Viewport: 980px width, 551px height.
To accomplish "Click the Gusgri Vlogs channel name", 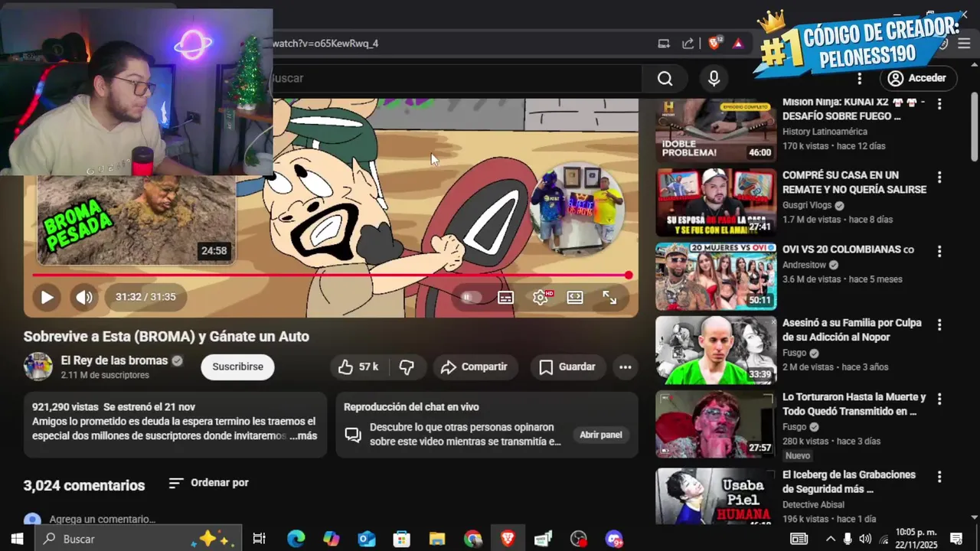I will (x=806, y=206).
